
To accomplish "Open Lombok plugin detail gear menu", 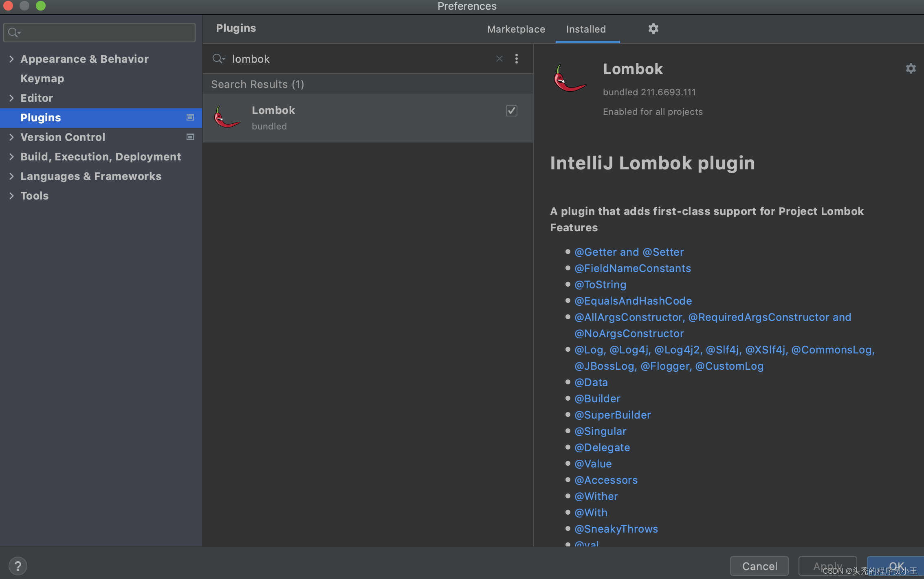I will 911,68.
